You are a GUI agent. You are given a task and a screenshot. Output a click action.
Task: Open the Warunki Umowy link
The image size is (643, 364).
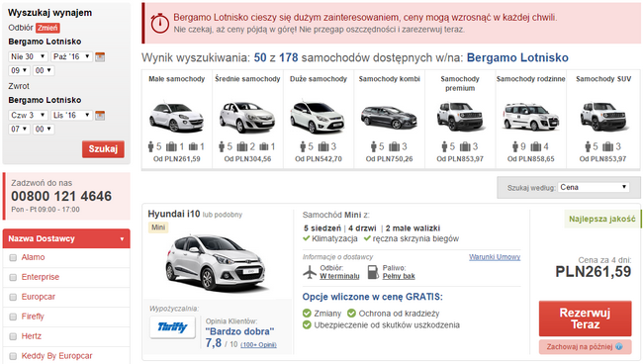[495, 257]
